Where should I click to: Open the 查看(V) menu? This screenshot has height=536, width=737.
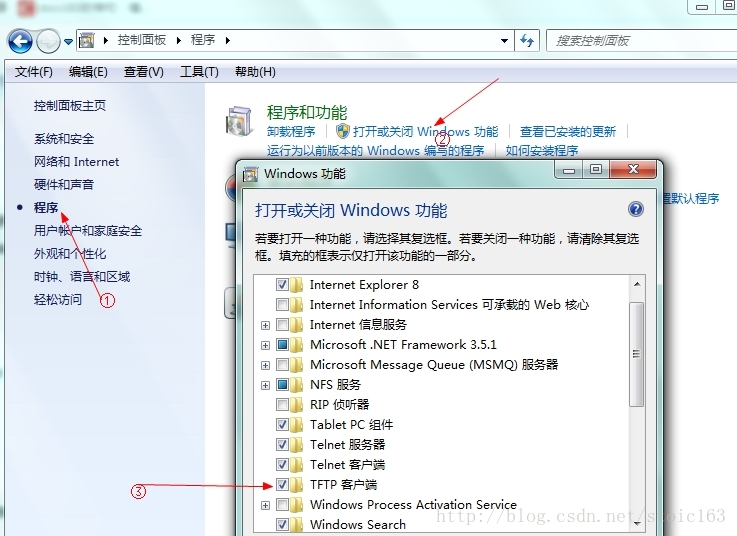pos(143,72)
